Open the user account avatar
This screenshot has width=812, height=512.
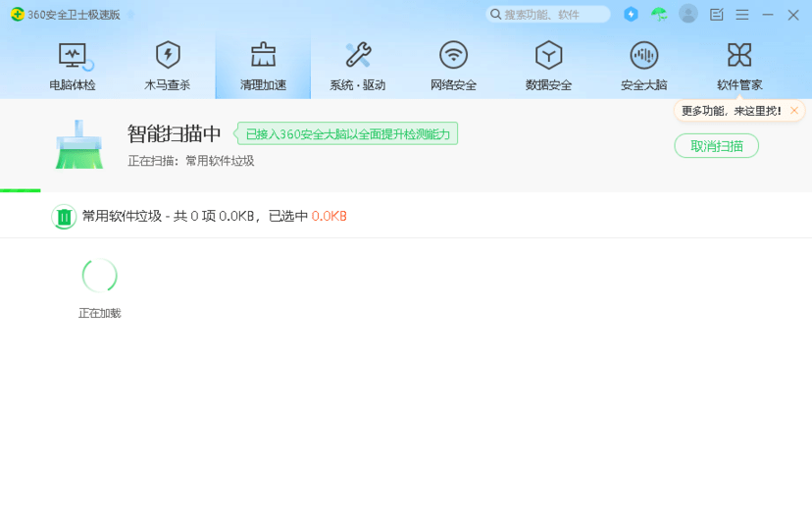pyautogui.click(x=687, y=14)
